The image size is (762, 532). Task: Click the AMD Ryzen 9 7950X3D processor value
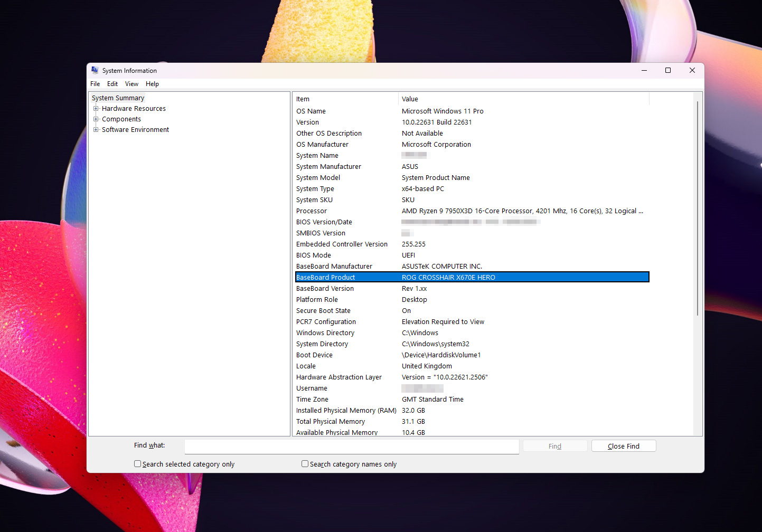[522, 211]
